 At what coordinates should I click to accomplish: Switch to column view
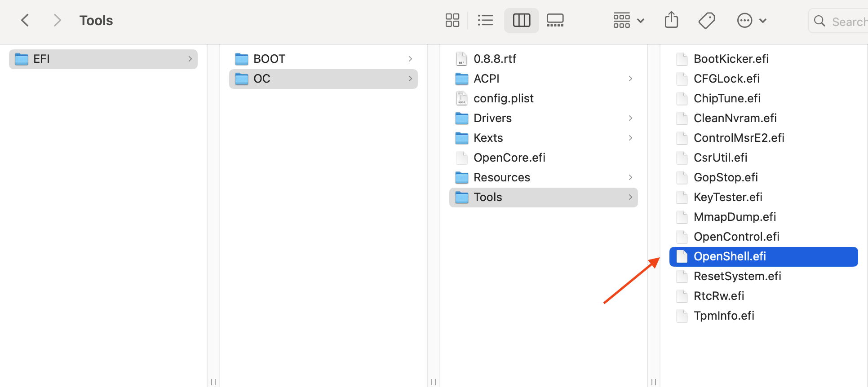[x=521, y=20]
